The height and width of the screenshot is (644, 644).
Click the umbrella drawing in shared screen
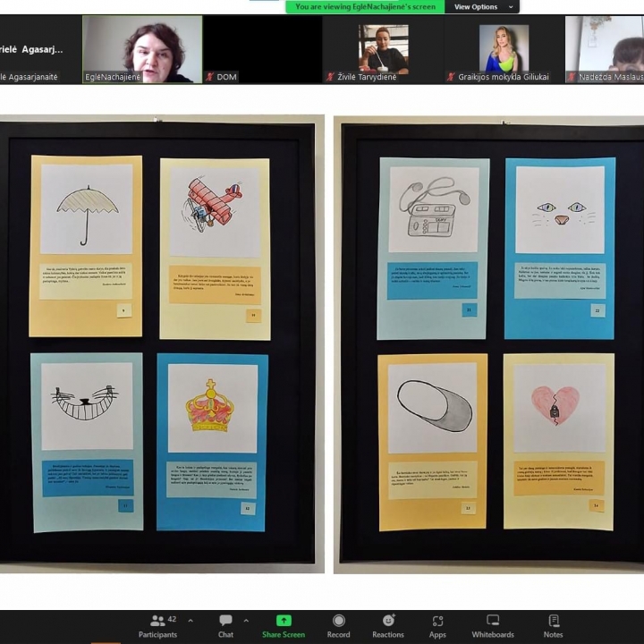point(87,216)
